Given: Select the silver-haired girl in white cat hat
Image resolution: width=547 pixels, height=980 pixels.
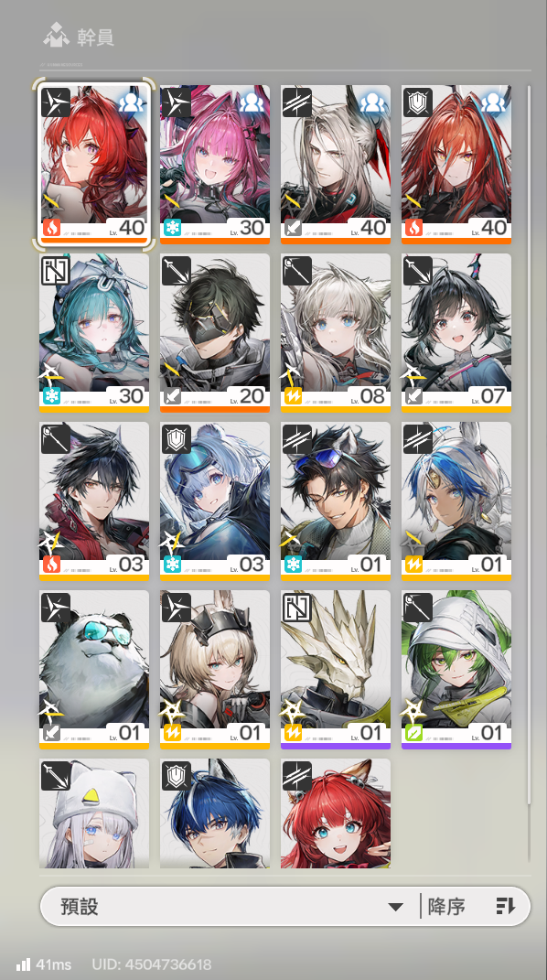Looking at the screenshot, I should coord(93,813).
